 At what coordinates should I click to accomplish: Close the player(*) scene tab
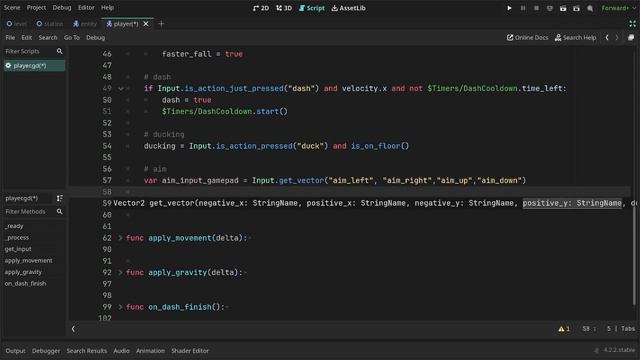point(146,24)
